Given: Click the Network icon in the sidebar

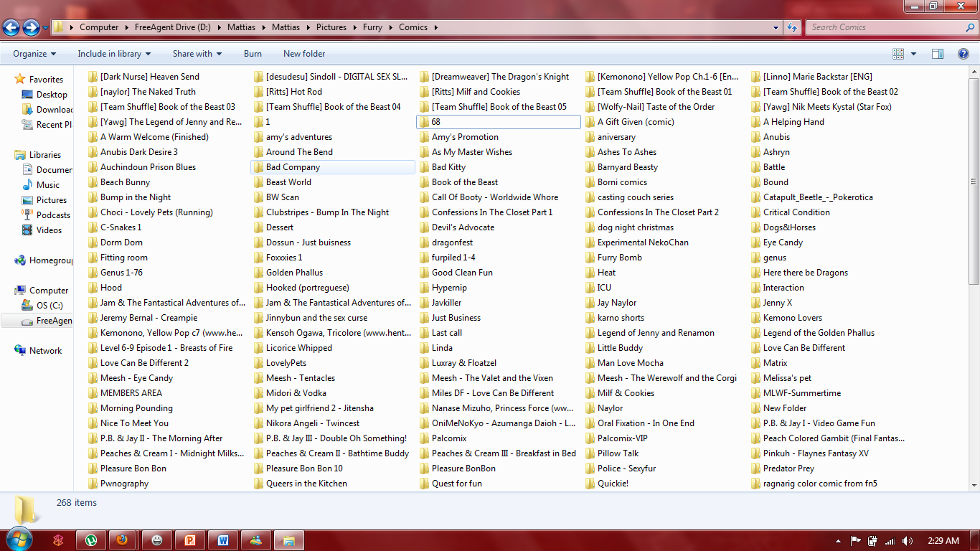Looking at the screenshot, I should (20, 350).
